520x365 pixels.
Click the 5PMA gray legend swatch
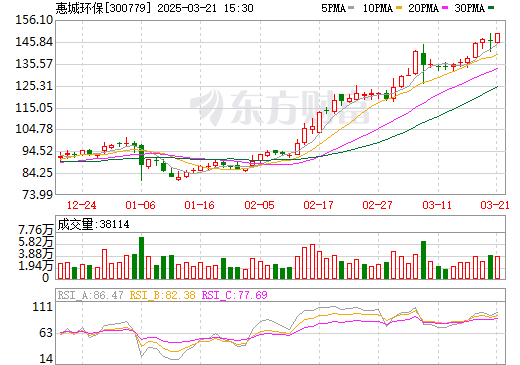click(351, 8)
